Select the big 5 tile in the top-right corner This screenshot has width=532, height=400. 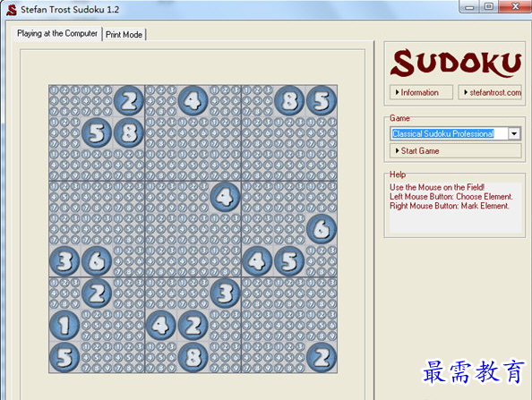pyautogui.click(x=322, y=101)
